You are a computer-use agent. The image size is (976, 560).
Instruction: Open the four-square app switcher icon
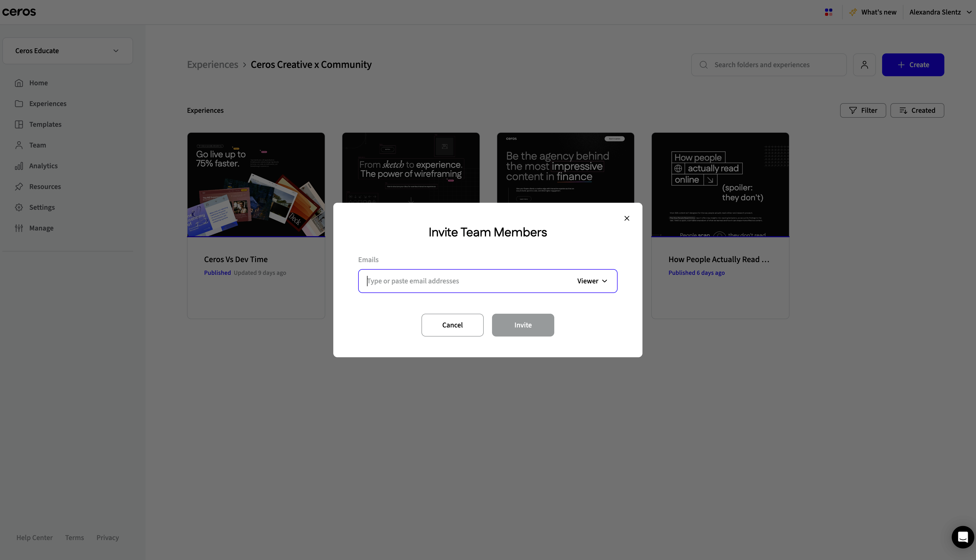pyautogui.click(x=829, y=12)
